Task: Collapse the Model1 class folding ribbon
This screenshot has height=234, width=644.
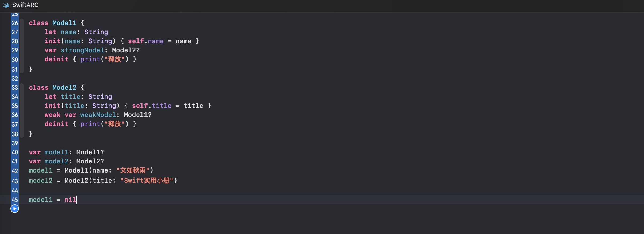Action: point(22,46)
